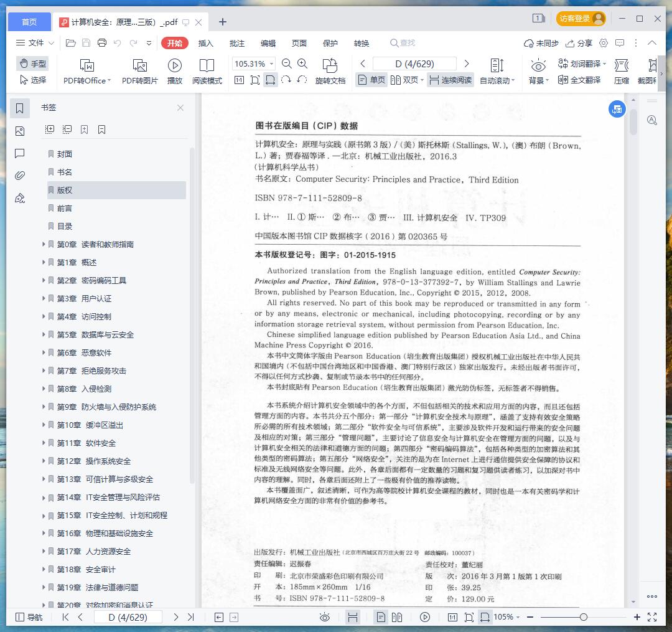Go to previous page in toolbar
The width and height of the screenshot is (672, 632).
coord(363,64)
